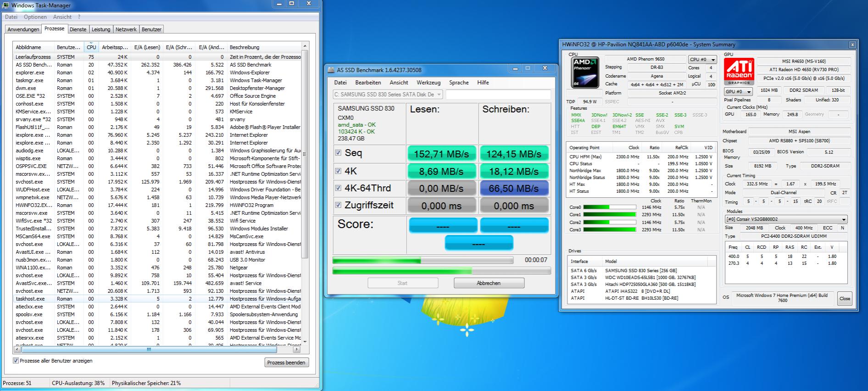Open the Sprache menu in AS SSD
Image resolution: width=868 pixels, height=391 pixels.
[459, 83]
